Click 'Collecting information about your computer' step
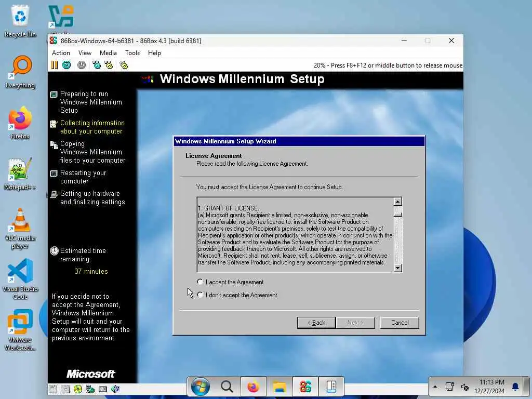Screen dimensions: 532x399 click(92, 127)
